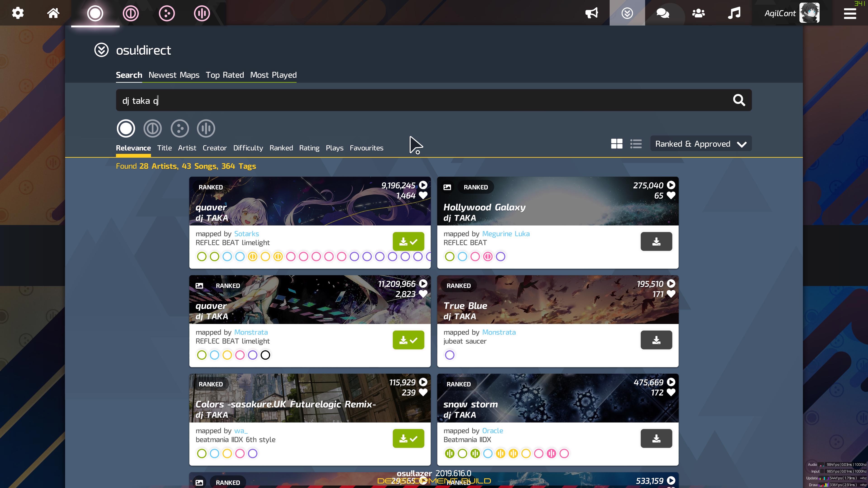Go to the home menu icon

click(53, 13)
